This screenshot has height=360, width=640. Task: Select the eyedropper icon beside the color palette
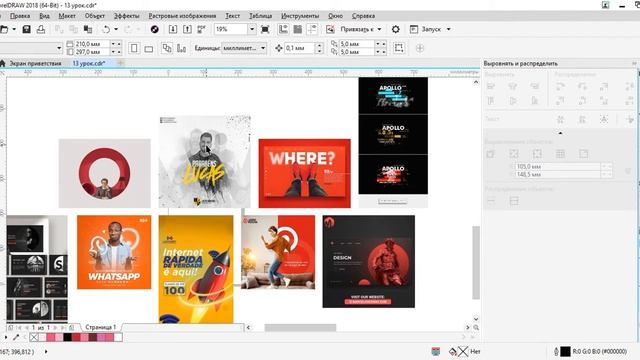[16, 337]
